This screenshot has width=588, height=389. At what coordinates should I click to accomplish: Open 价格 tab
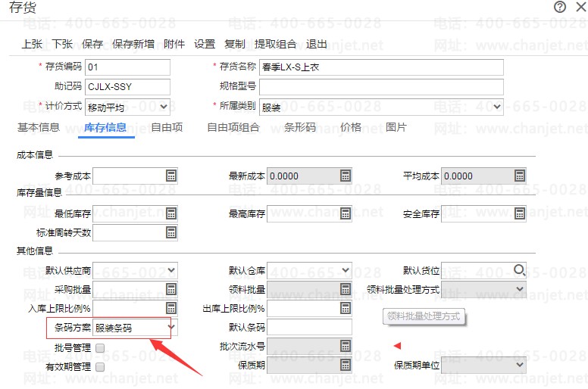(351, 128)
